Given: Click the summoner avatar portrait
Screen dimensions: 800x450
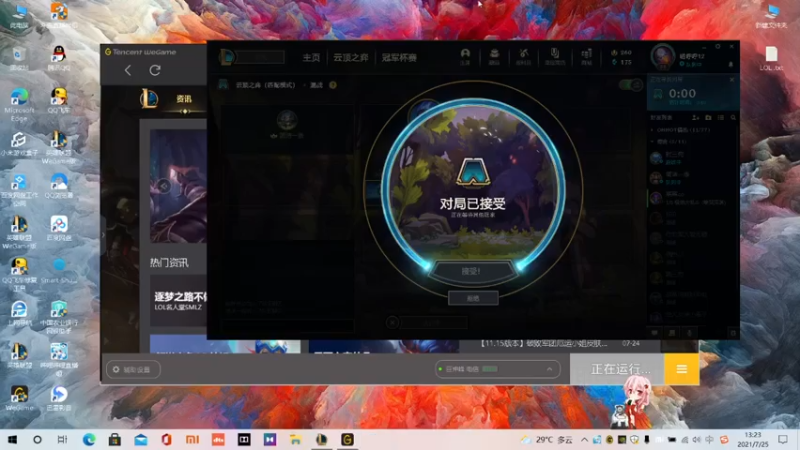Looking at the screenshot, I should coord(663,57).
